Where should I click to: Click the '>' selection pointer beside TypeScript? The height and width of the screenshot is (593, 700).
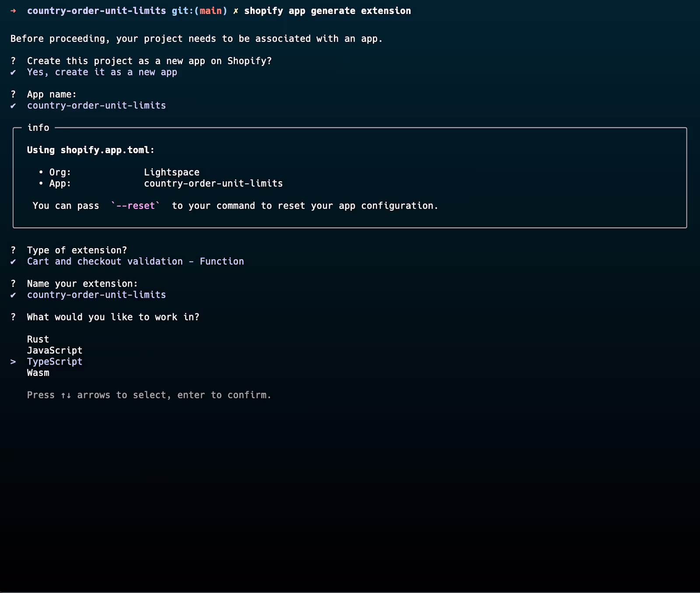pos(13,362)
